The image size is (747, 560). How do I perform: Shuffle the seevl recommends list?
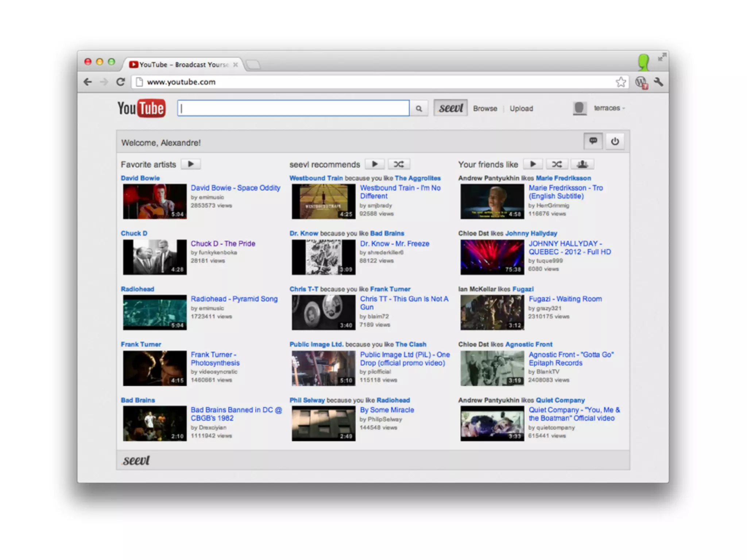(x=398, y=164)
